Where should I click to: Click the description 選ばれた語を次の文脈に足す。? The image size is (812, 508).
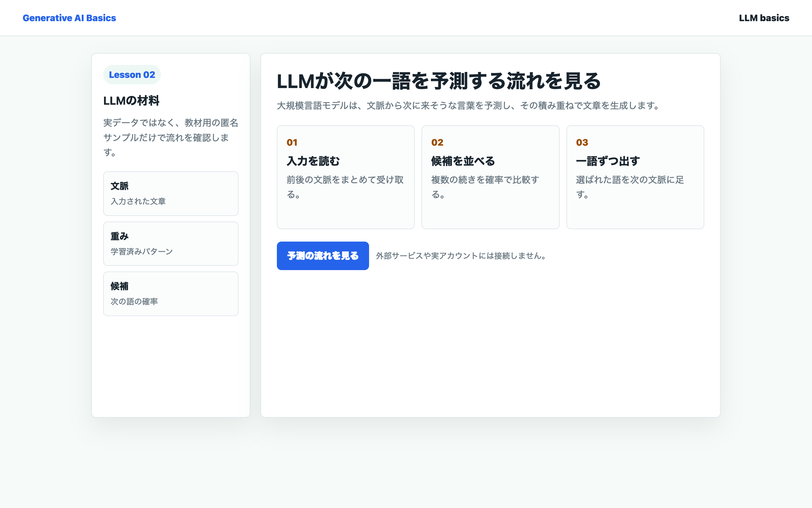(x=630, y=187)
